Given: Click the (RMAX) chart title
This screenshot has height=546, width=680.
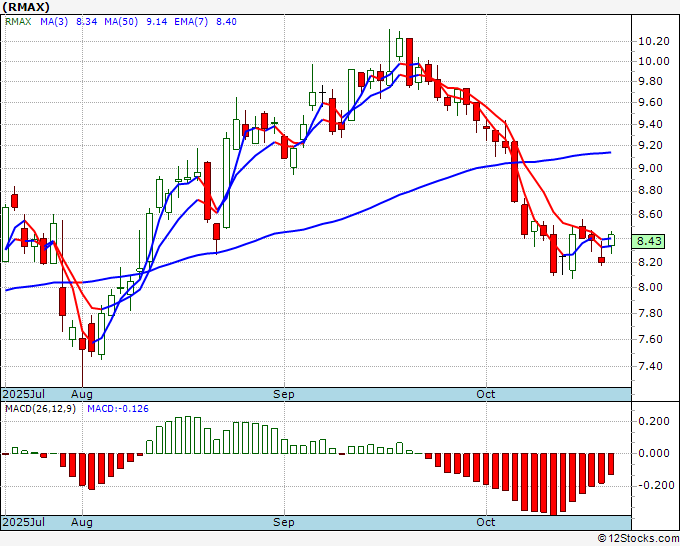Looking at the screenshot, I should [26, 7].
